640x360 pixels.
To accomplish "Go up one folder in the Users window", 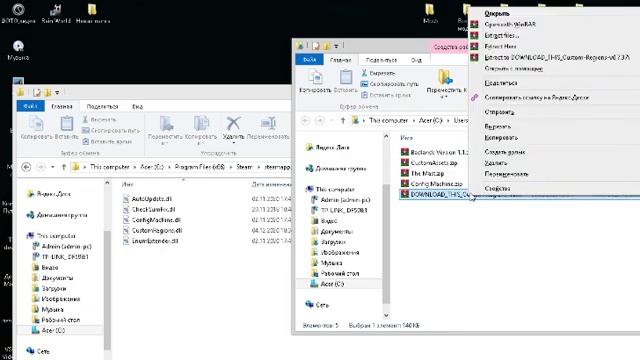I will click(x=343, y=120).
